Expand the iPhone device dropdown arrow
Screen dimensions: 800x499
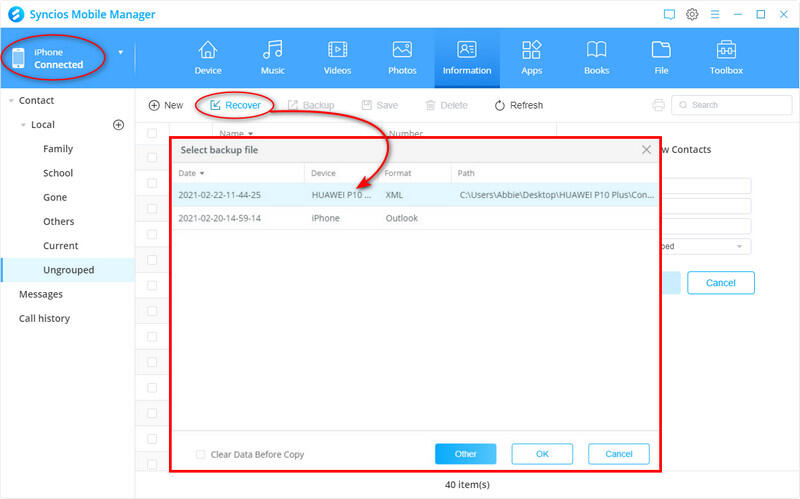click(x=121, y=52)
